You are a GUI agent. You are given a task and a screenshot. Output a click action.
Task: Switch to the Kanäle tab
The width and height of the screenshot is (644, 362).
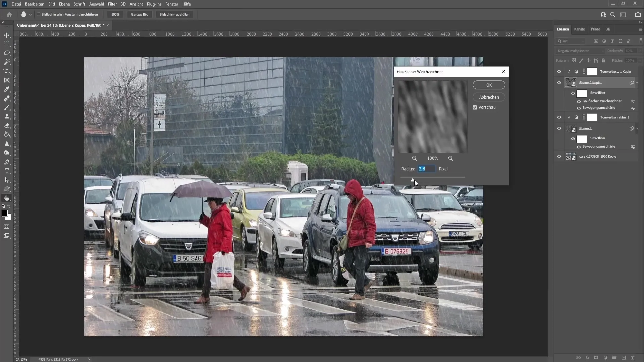[x=579, y=29]
